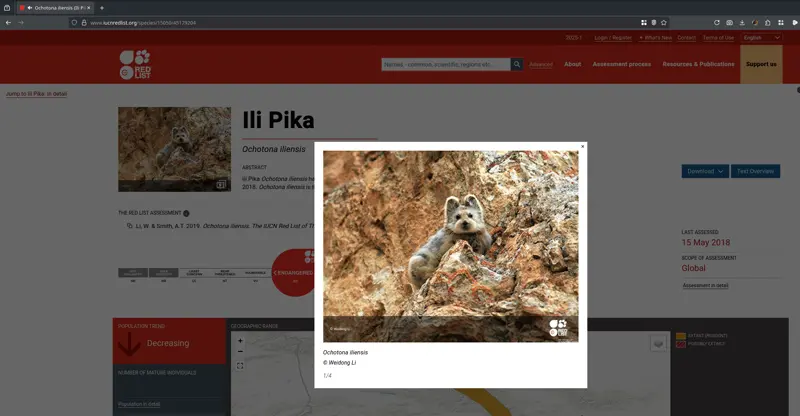Open the Contact link
800x416 pixels.
coord(686,38)
